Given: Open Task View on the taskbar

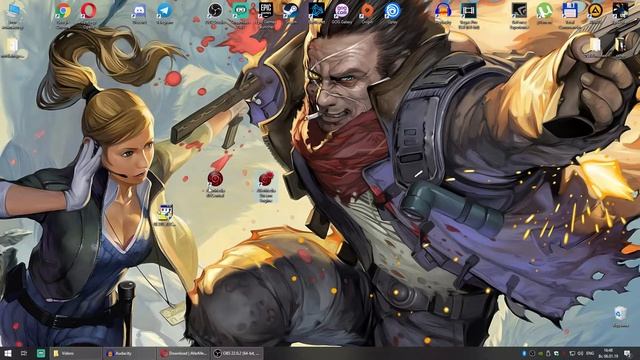Looking at the screenshot, I should tap(24, 353).
